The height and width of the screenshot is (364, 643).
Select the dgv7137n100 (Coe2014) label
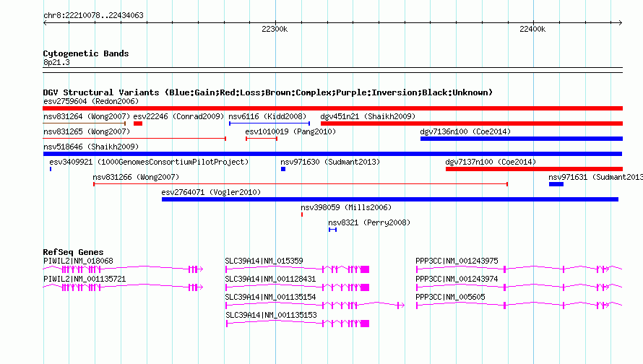(491, 162)
